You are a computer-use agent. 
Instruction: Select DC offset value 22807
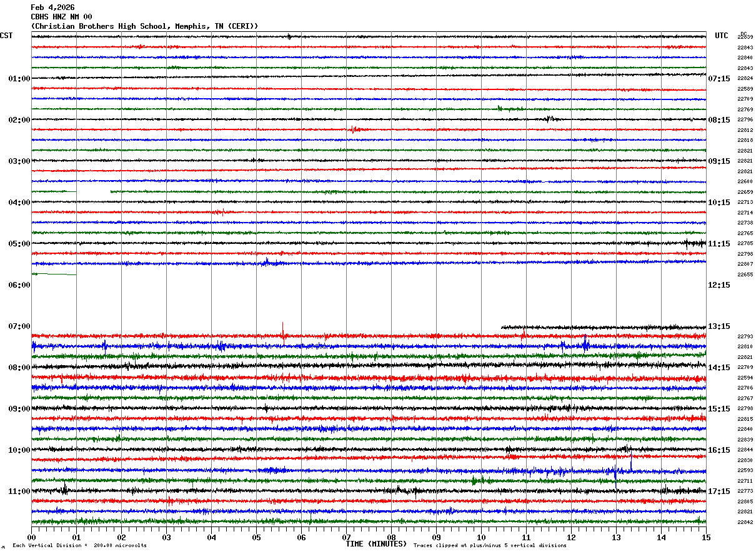click(x=745, y=264)
